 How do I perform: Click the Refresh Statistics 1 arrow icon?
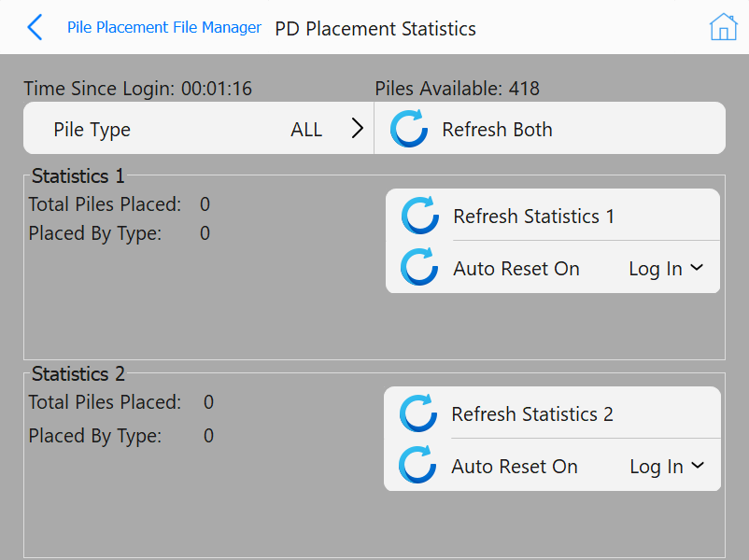(x=420, y=216)
